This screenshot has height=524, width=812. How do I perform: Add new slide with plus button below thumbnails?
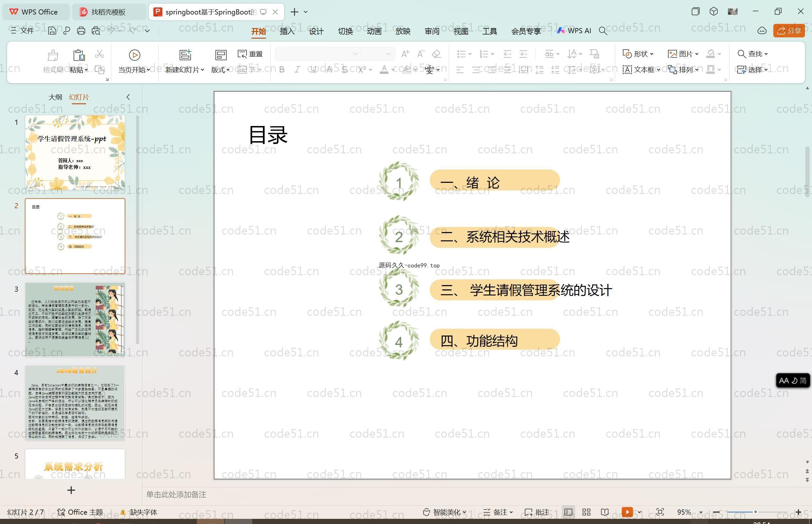coord(71,490)
